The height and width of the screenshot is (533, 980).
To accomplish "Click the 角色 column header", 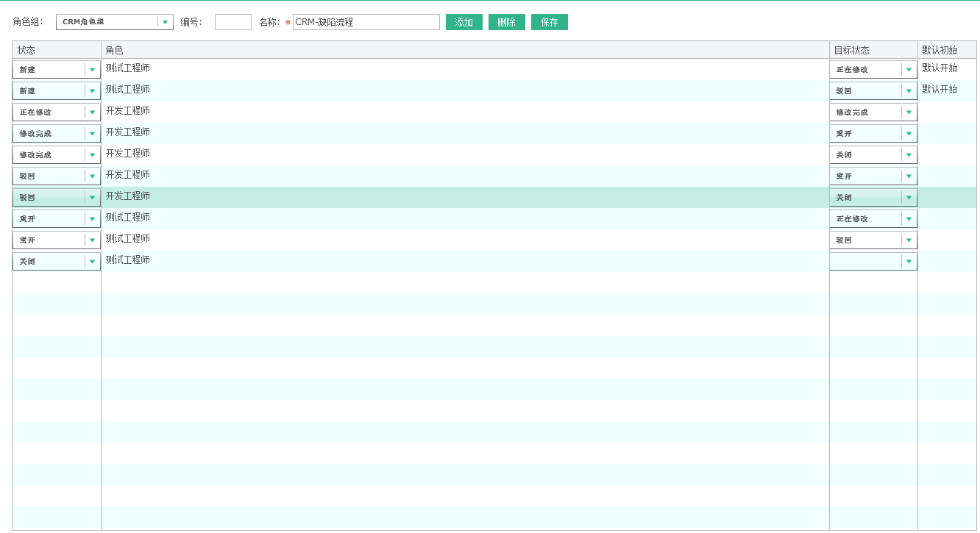I will coord(114,50).
